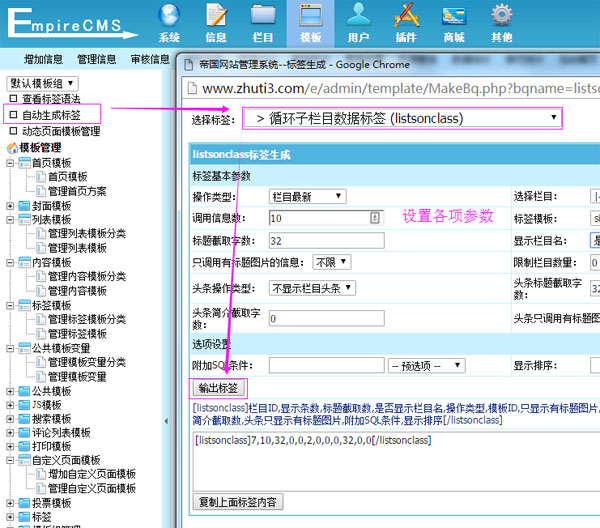Viewport: 600px width, 528px height.
Task: Click the 头条简介截取字数 input field
Action: [x=326, y=318]
